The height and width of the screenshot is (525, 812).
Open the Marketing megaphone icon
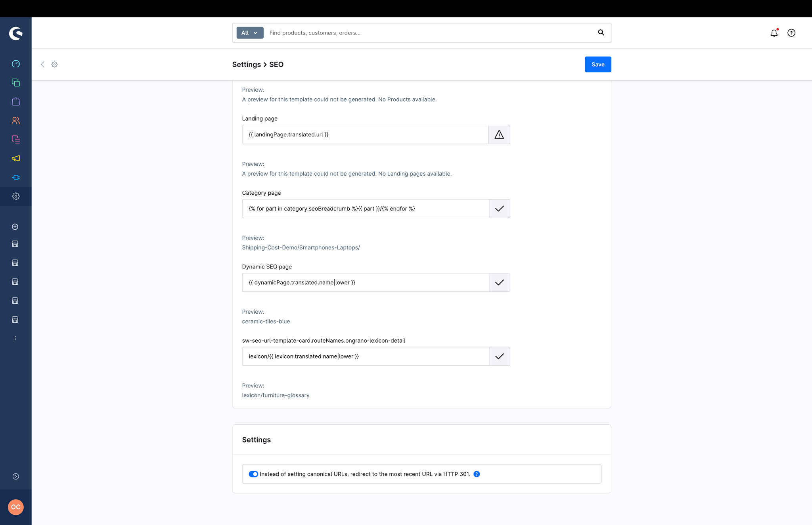pos(16,158)
